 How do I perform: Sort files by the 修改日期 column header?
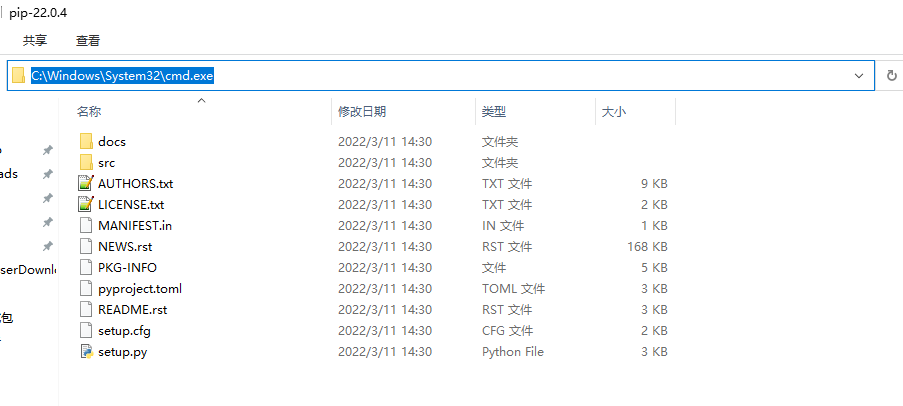coord(362,112)
